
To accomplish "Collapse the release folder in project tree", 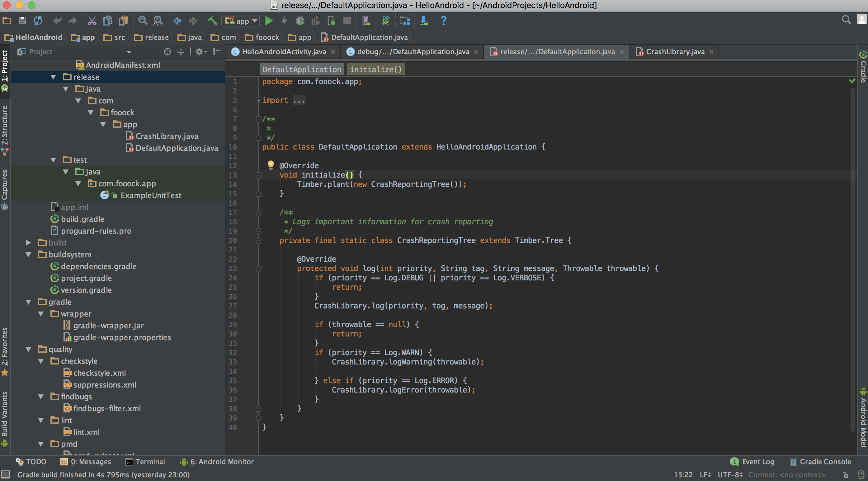I will coord(53,77).
